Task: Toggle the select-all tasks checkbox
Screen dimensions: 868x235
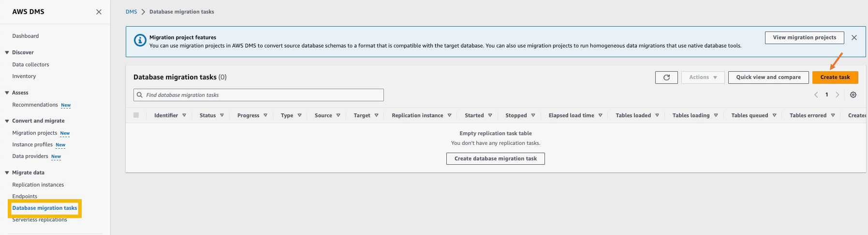Action: (136, 115)
